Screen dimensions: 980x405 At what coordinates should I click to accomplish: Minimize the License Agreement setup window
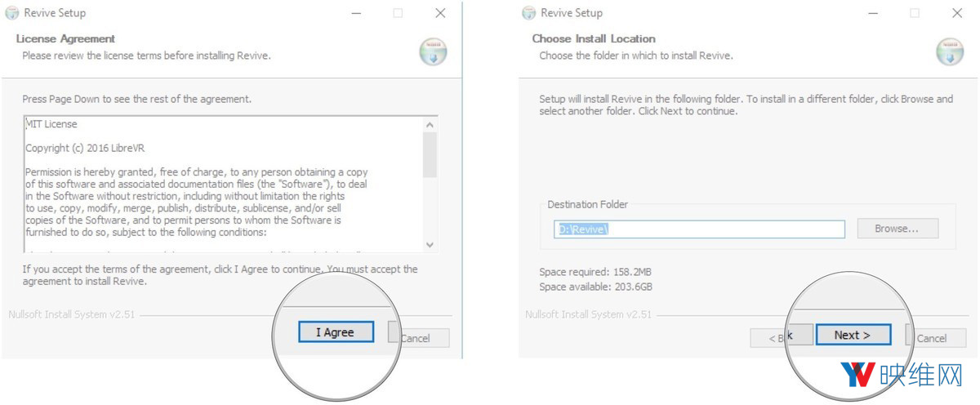point(355,13)
